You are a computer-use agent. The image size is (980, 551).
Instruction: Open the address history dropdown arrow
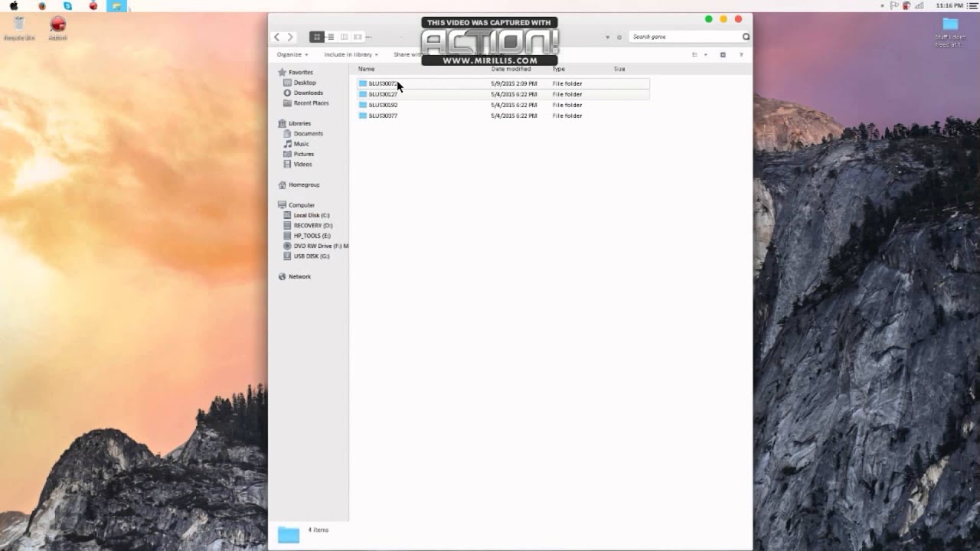coord(608,37)
